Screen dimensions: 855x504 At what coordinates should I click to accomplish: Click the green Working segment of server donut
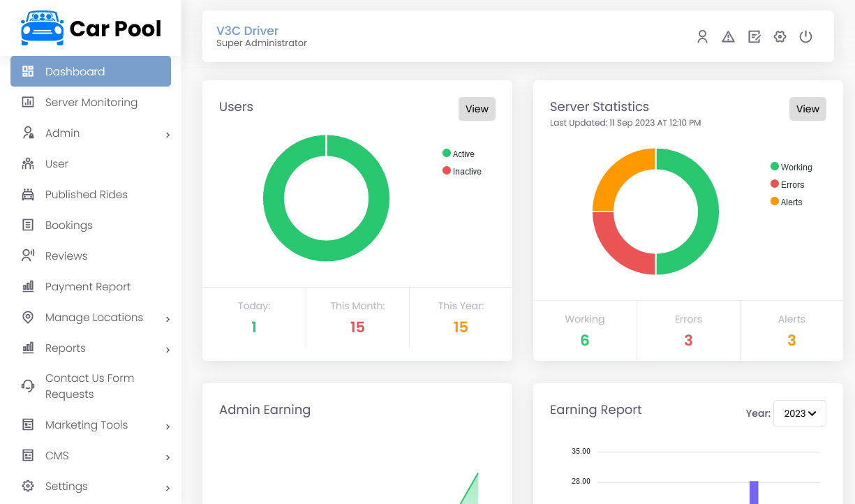pyautogui.click(x=708, y=212)
